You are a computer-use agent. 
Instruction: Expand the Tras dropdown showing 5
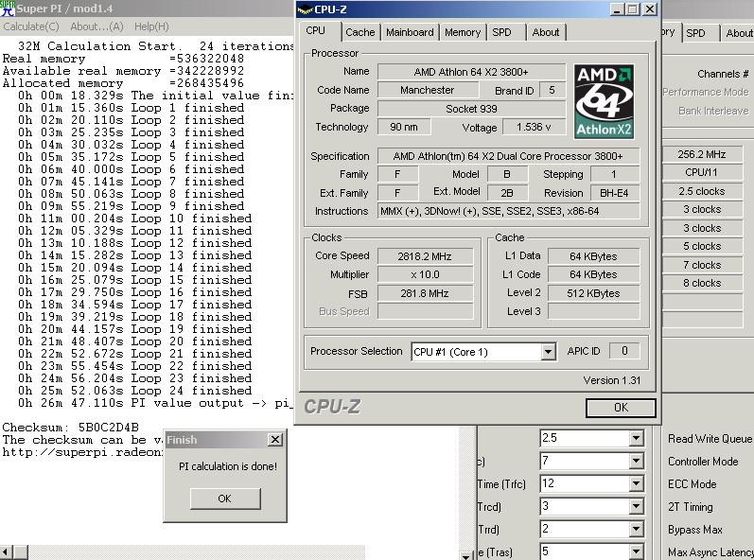[x=636, y=551]
